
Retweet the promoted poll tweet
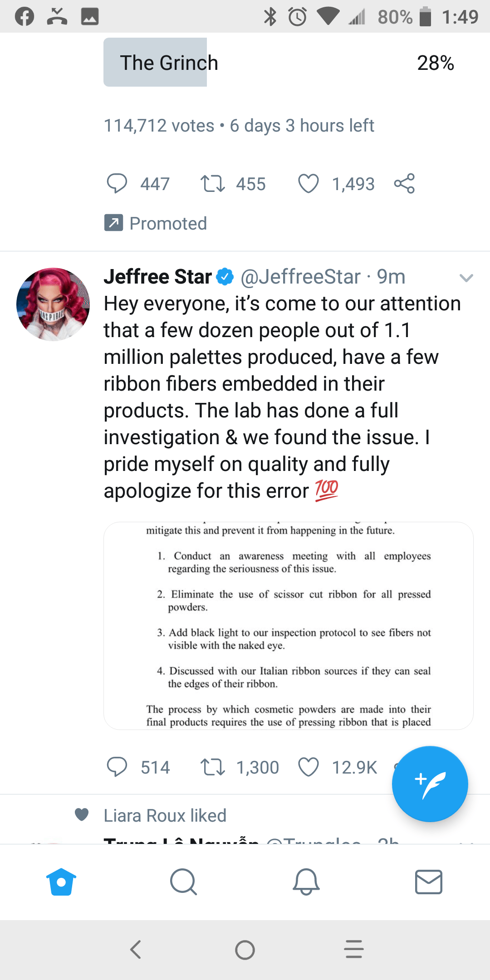click(x=213, y=184)
